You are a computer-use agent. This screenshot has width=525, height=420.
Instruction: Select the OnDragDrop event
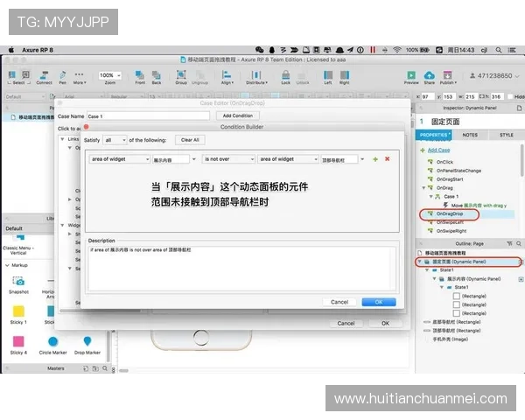pos(450,213)
